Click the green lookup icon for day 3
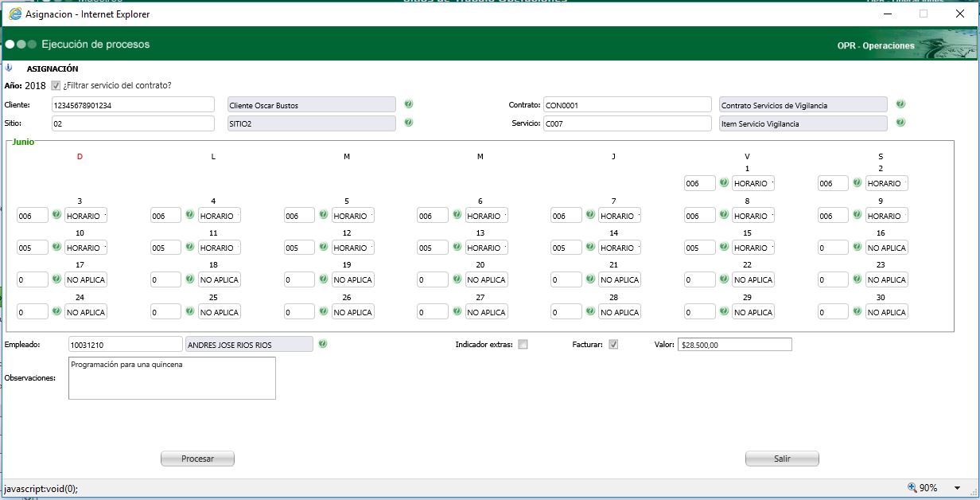This screenshot has width=980, height=500. coord(56,215)
